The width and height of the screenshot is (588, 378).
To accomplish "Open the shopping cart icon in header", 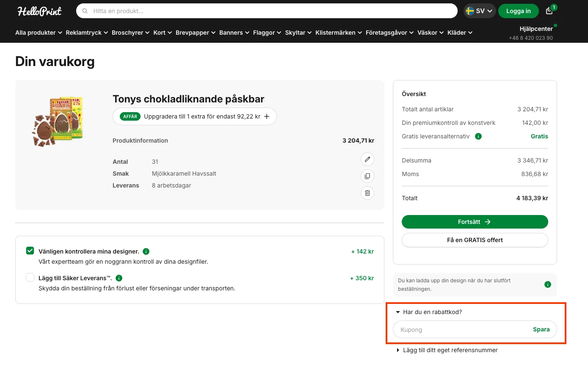I will tap(549, 11).
